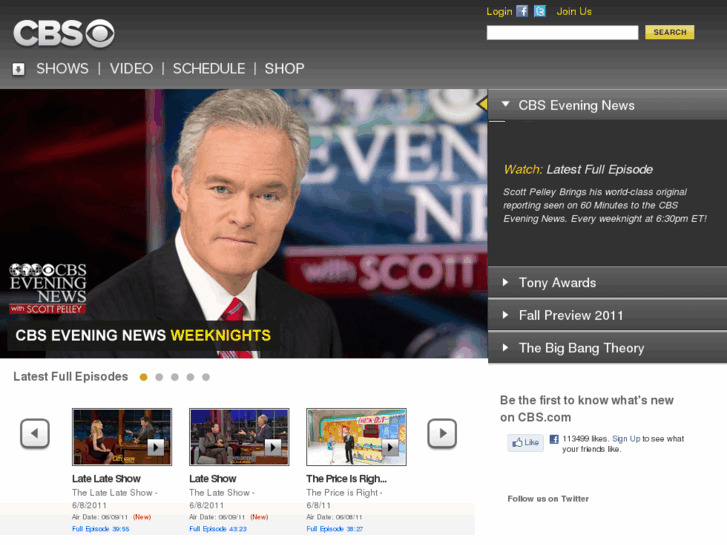Open the VIDEO menu

click(x=131, y=69)
